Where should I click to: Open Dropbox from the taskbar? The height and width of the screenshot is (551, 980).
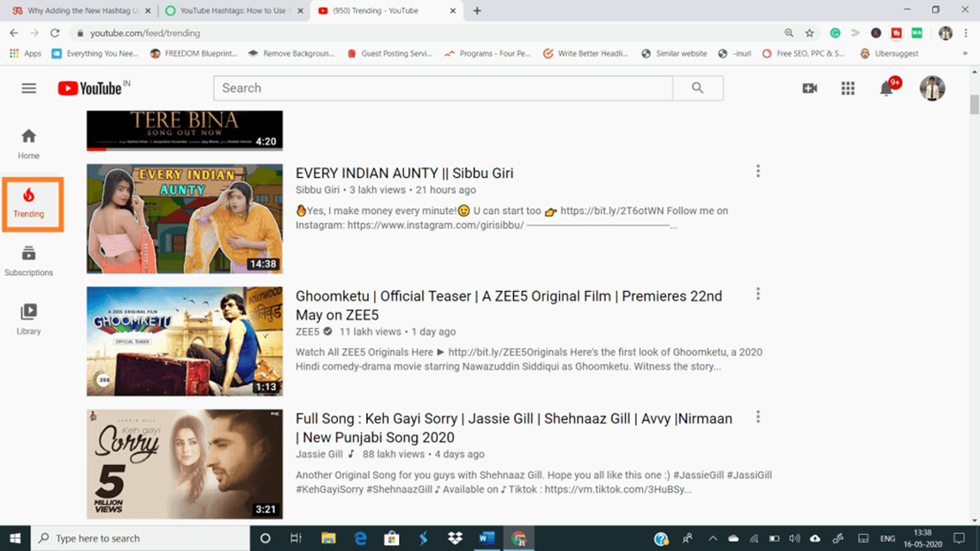455,538
